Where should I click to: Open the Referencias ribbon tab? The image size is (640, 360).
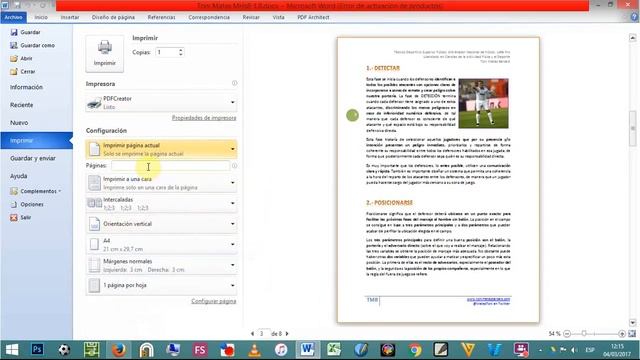tap(161, 17)
